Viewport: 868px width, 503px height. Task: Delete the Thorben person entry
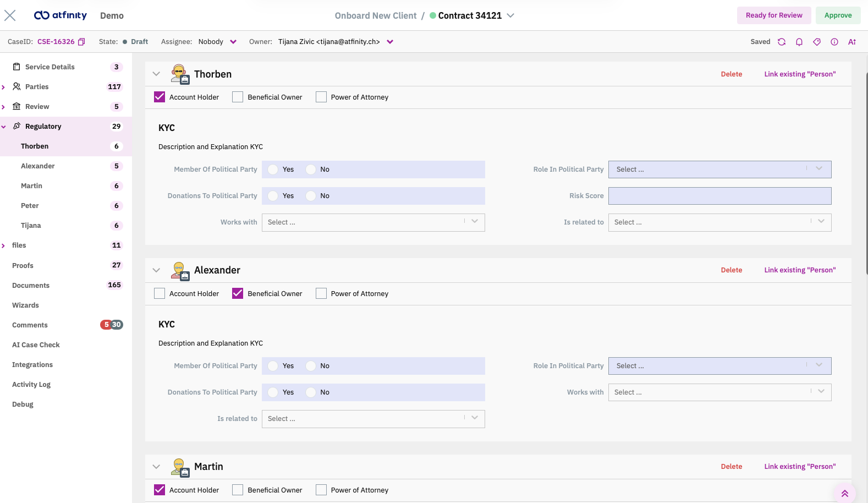pyautogui.click(x=732, y=74)
